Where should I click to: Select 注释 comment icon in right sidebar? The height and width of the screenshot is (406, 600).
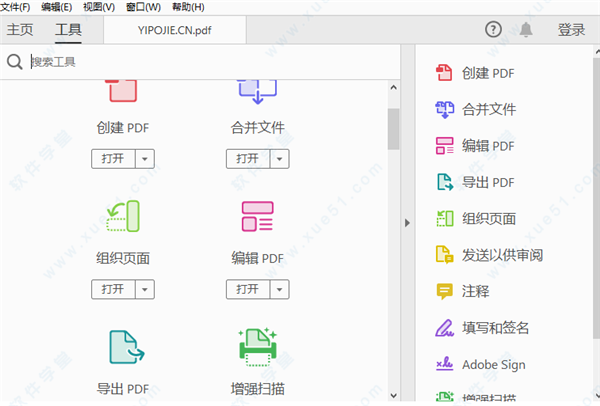444,291
